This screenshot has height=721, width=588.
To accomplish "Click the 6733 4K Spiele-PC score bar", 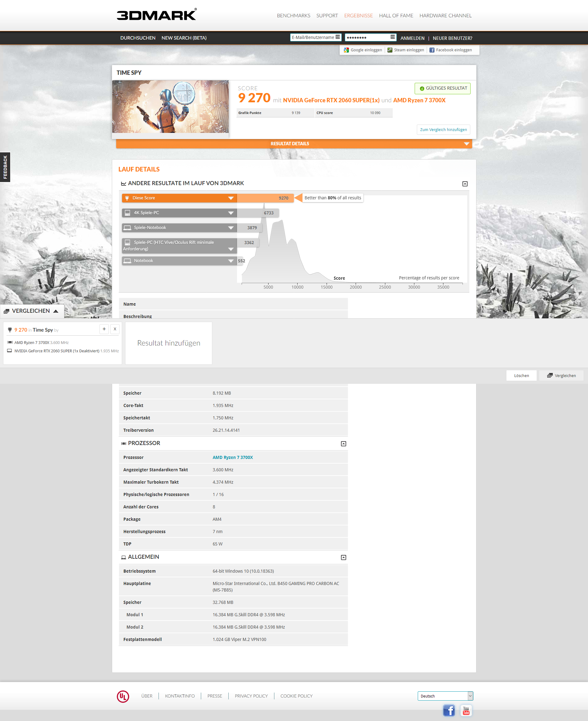I will (258, 213).
